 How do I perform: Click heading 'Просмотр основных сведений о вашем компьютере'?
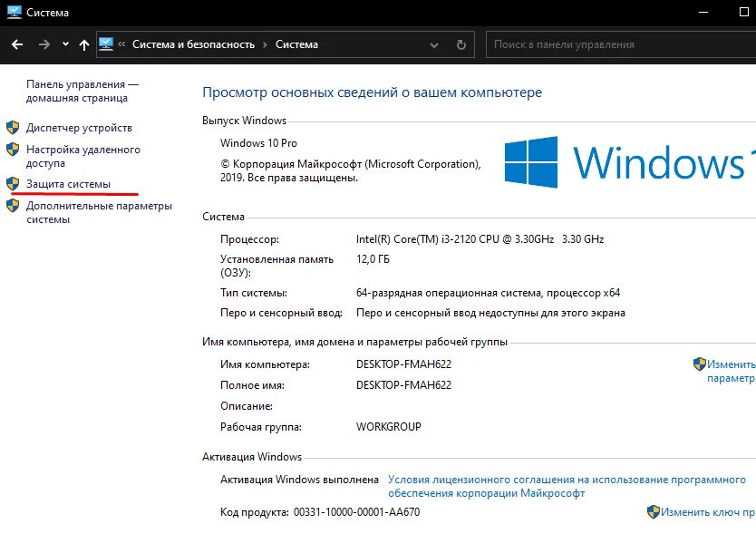[373, 92]
